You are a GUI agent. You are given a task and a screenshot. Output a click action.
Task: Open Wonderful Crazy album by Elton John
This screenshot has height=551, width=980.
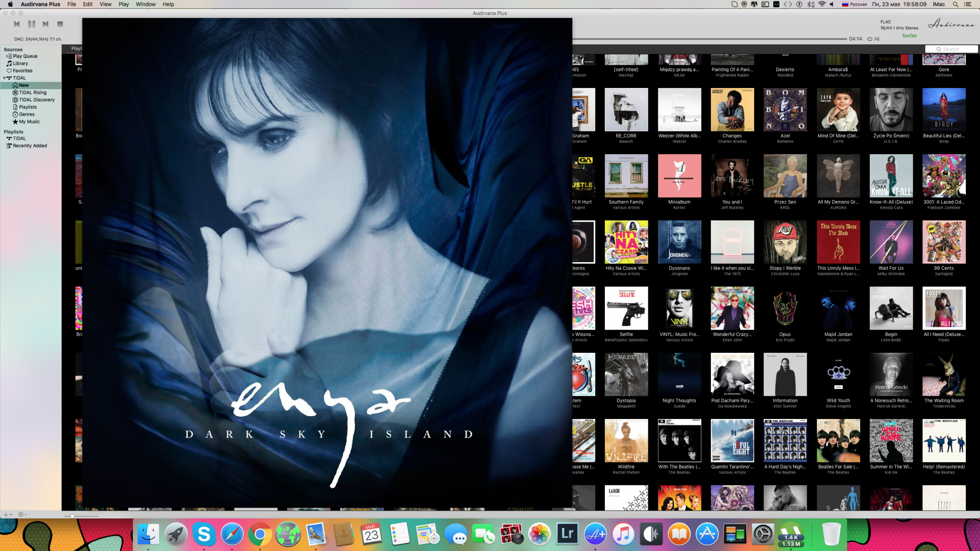(x=732, y=308)
